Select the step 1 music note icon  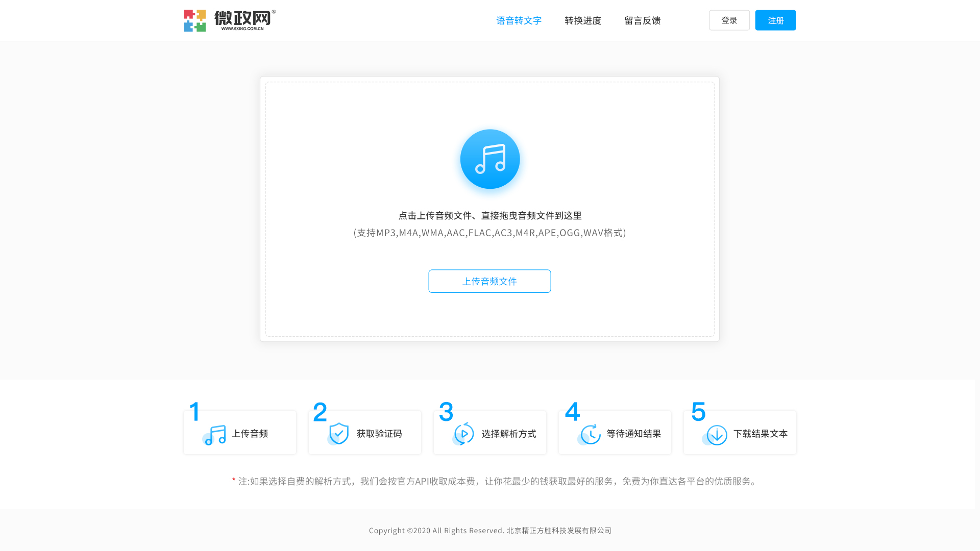(214, 434)
